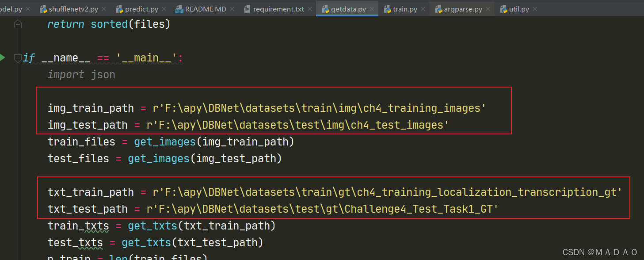Image resolution: width=644 pixels, height=260 pixels.
Task: Close the getdata.py tab
Action: pos(373,8)
